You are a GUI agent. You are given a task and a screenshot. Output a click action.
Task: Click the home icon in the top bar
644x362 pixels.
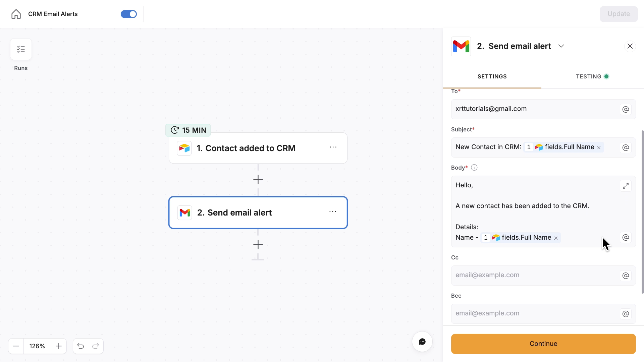tap(16, 14)
